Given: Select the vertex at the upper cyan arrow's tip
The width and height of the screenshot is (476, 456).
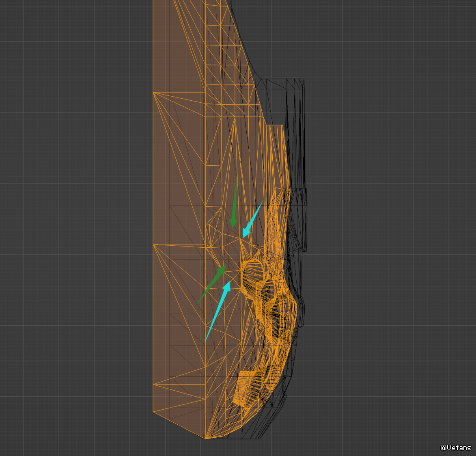Looking at the screenshot, I should (x=241, y=240).
